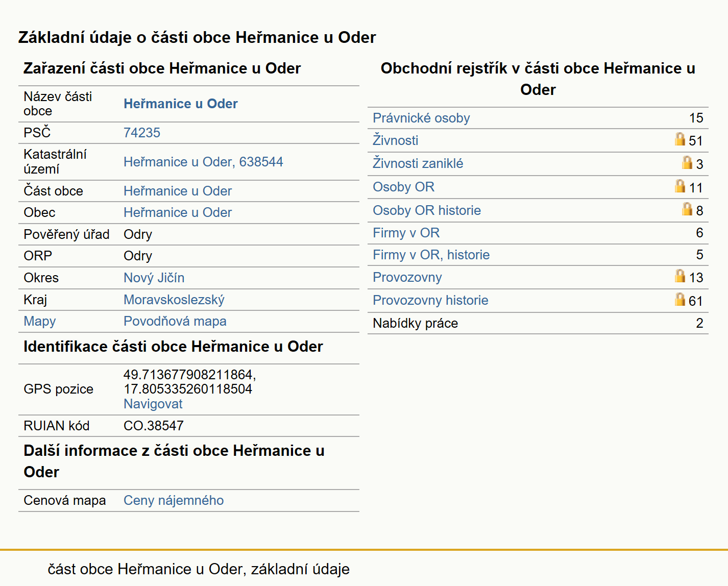
Task: Click the latitude value 49.713677908211864
Action: (x=190, y=375)
